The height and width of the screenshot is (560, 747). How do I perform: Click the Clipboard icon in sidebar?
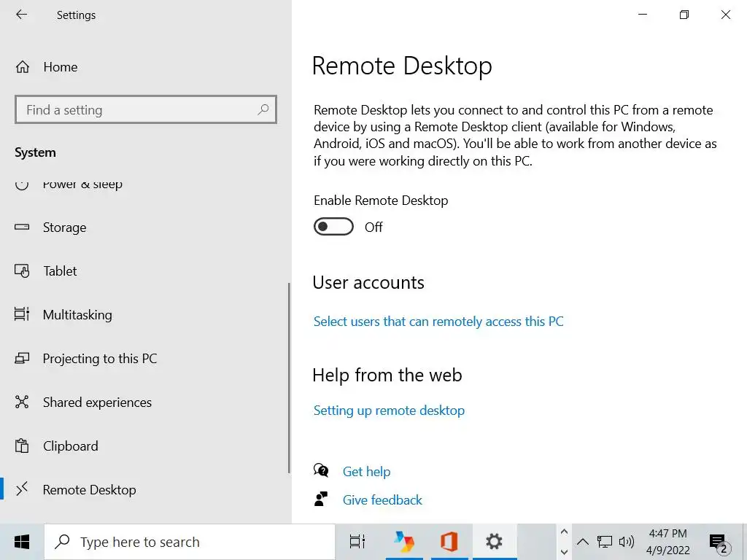click(22, 446)
